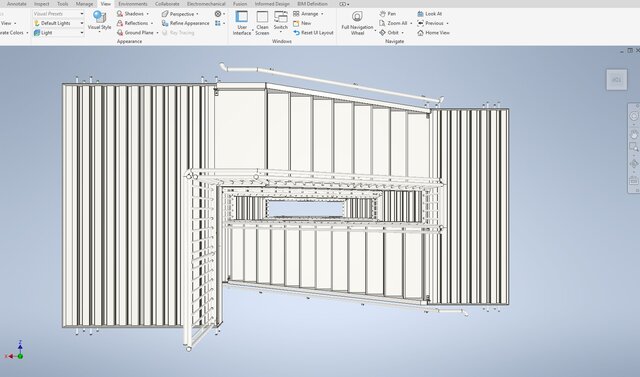Click Zoom All in Navigate panel

coord(393,23)
